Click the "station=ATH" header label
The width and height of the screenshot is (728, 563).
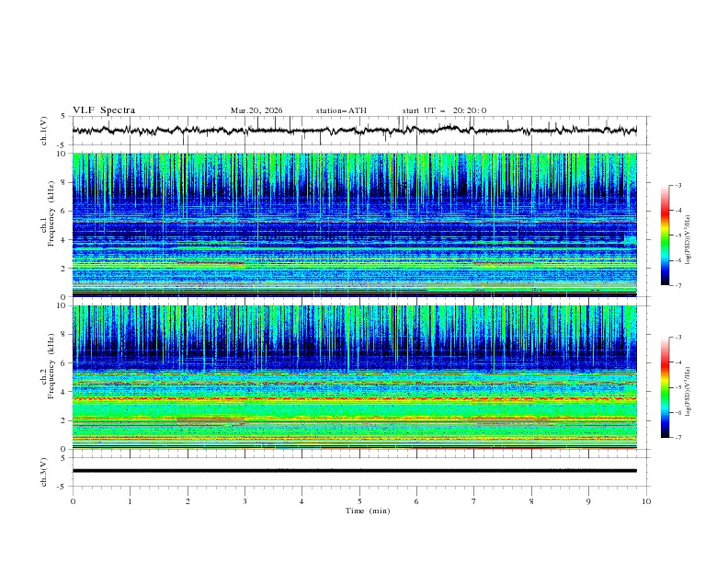click(341, 110)
